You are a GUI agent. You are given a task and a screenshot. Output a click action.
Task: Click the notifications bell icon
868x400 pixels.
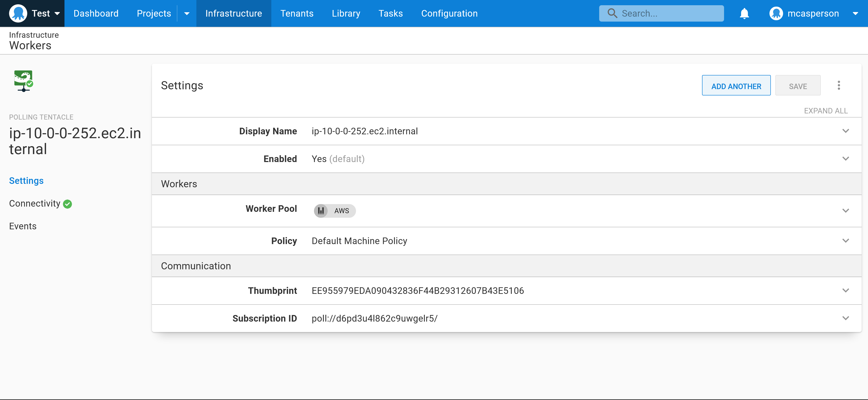click(x=744, y=13)
